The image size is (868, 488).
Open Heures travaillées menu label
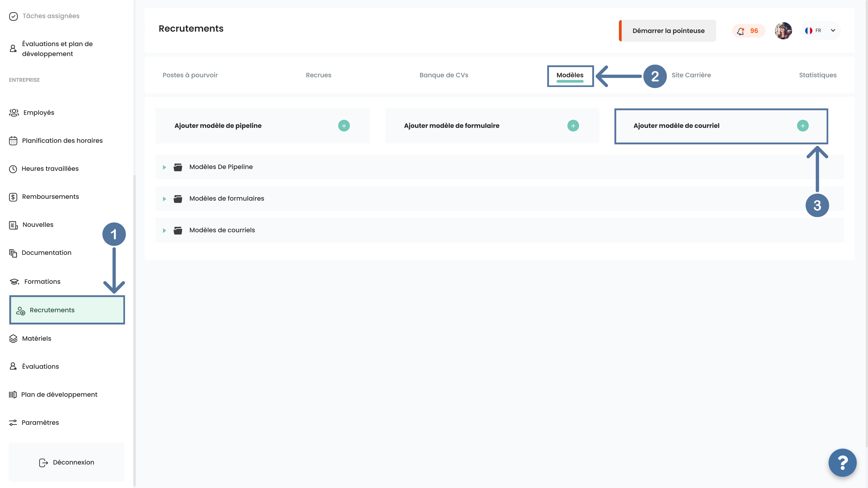pos(50,168)
